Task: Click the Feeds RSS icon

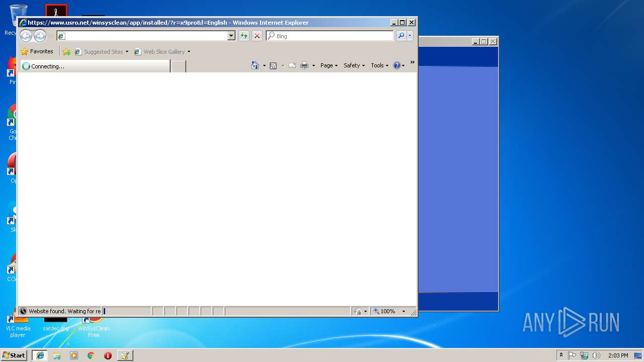Action: [x=273, y=65]
